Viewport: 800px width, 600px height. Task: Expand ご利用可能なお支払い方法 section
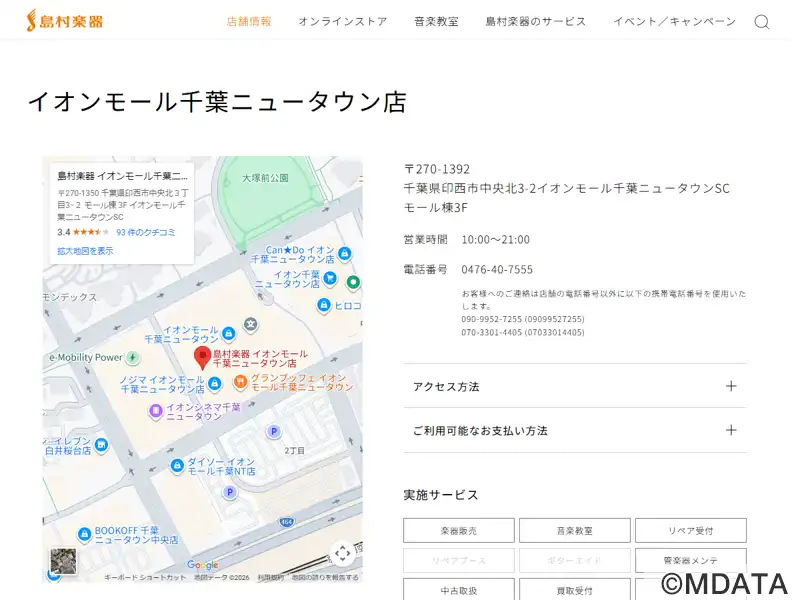(575, 431)
